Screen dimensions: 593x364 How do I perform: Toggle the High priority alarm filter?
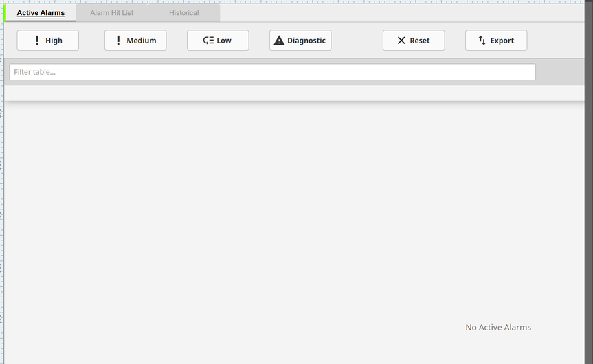[48, 41]
